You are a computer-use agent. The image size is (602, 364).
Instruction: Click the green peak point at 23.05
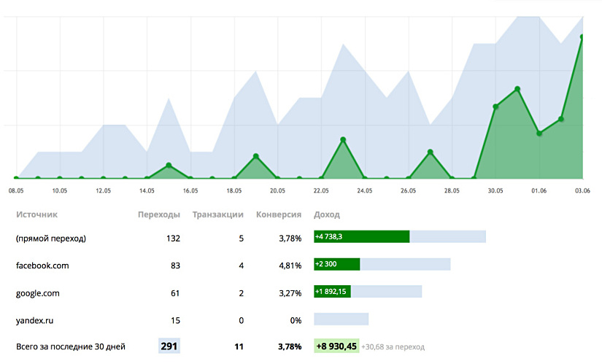(343, 139)
